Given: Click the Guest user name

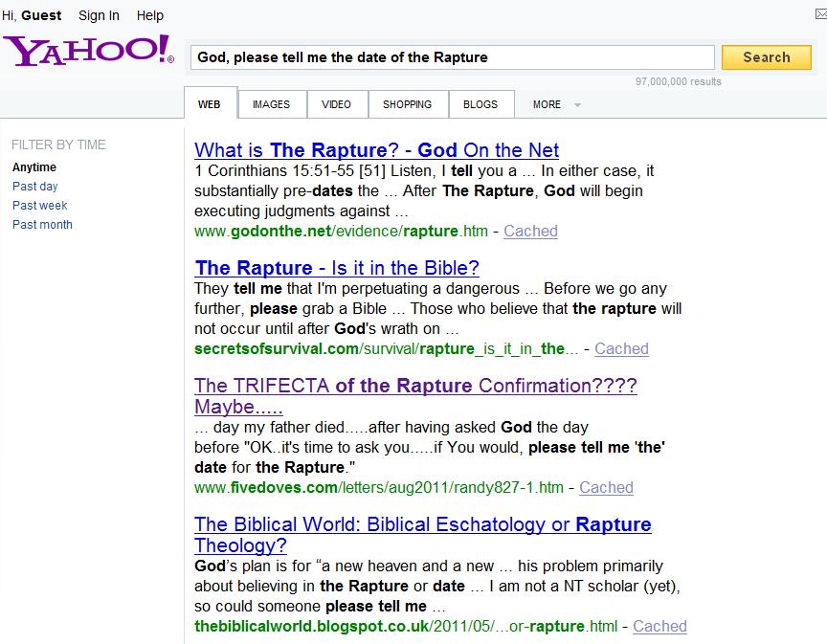Looking at the screenshot, I should tap(41, 15).
